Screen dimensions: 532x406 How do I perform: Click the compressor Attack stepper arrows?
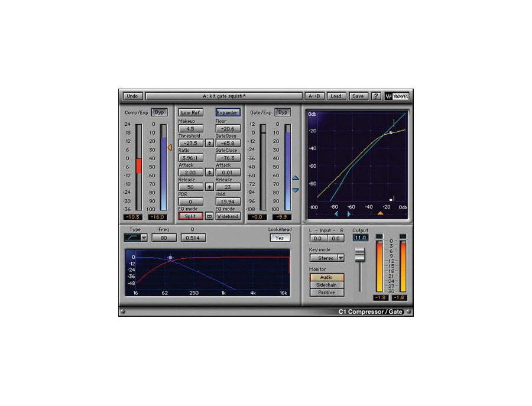tap(209, 173)
